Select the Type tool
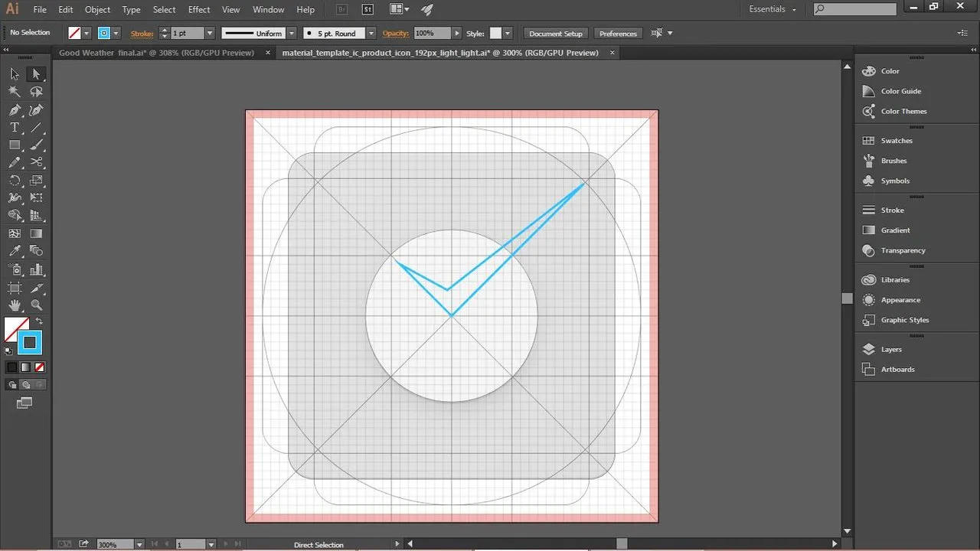 click(x=15, y=127)
